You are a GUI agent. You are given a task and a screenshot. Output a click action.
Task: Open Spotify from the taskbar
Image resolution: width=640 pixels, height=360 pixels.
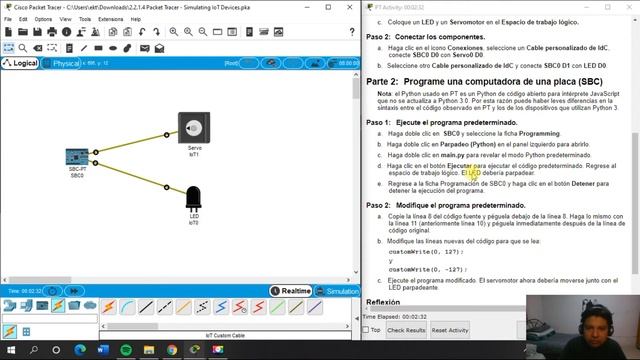(x=126, y=350)
